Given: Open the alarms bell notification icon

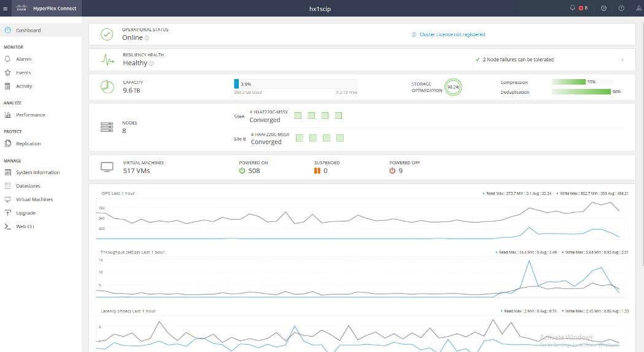Looking at the screenshot, I should pyautogui.click(x=573, y=8).
